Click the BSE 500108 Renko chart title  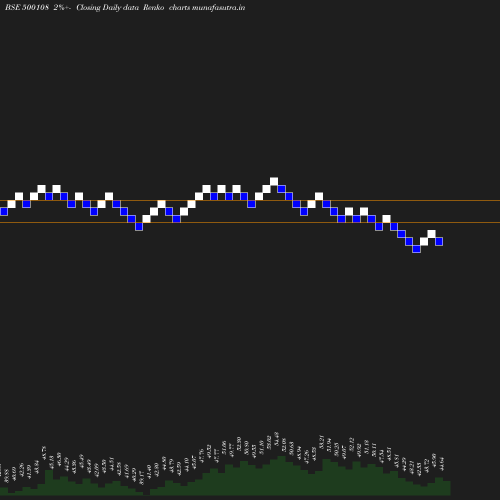click(x=125, y=7)
